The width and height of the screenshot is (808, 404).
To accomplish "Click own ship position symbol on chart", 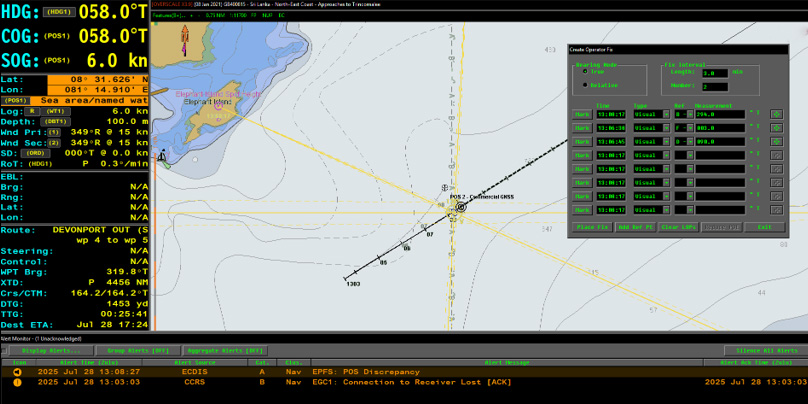I will 448,207.
